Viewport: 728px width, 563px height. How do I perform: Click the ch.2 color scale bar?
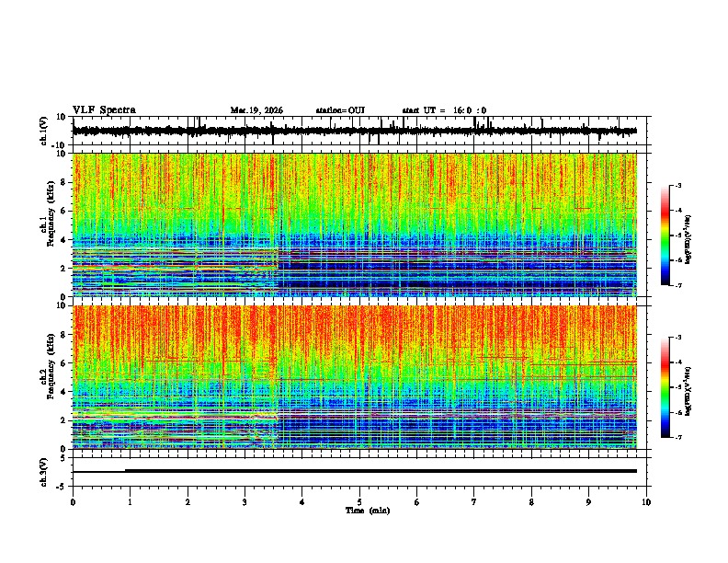(665, 387)
